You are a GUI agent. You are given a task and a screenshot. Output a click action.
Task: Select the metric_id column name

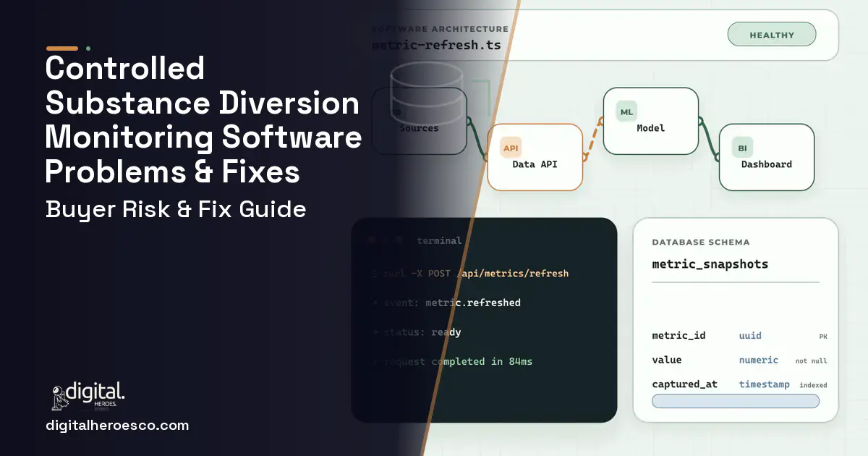[678, 336]
